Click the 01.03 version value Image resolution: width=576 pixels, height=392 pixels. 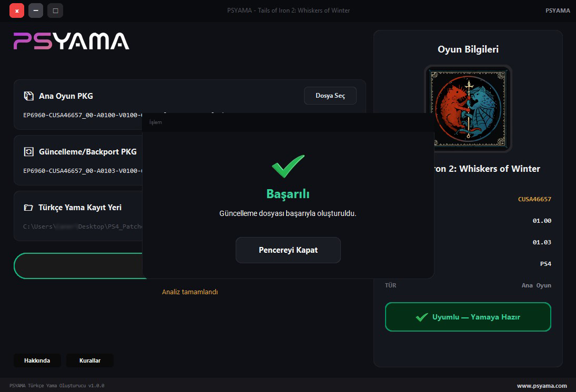coord(542,242)
